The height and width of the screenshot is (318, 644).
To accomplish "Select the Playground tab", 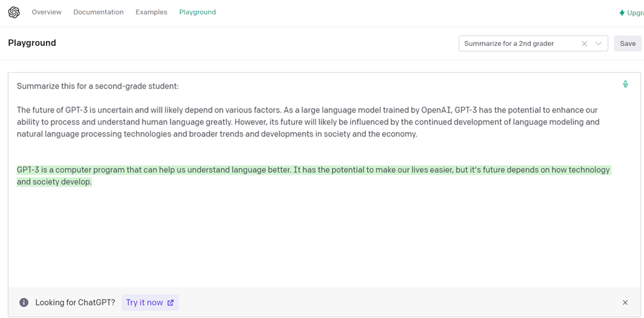I will pos(197,12).
